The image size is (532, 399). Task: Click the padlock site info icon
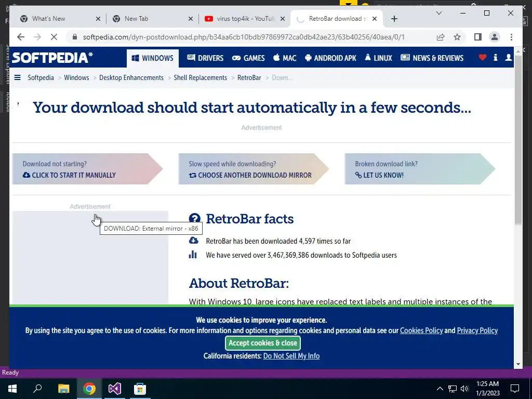pyautogui.click(x=75, y=37)
